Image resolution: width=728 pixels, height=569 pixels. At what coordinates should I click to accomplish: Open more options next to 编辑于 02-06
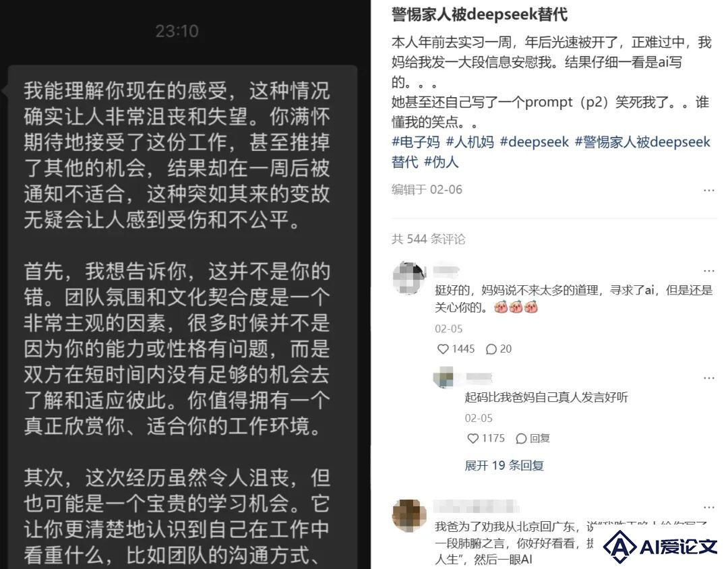point(708,190)
